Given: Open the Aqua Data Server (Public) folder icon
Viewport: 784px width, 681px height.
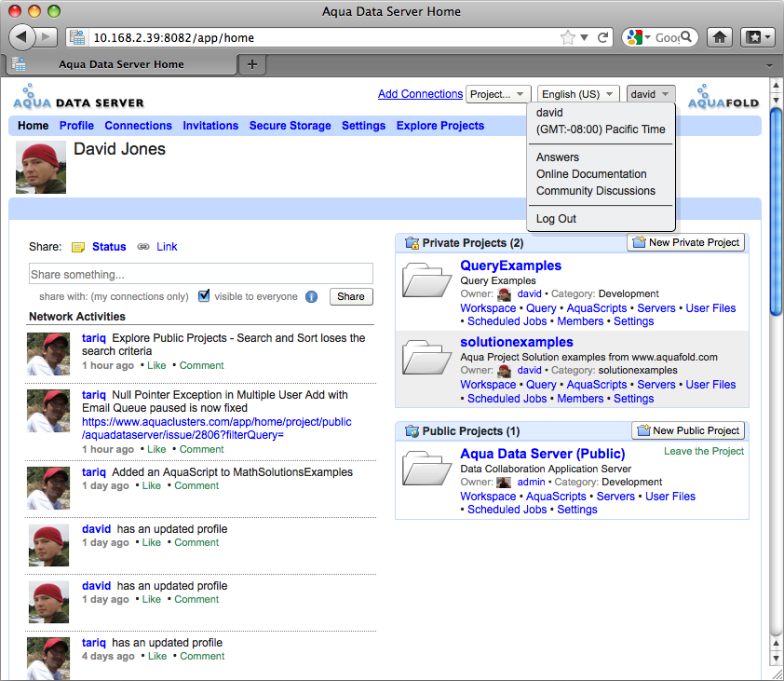Looking at the screenshot, I should pos(427,469).
